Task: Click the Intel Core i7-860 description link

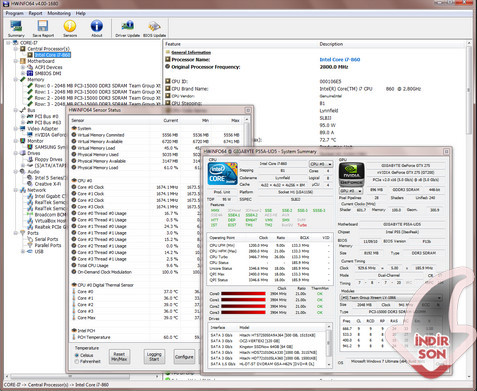Action: pos(340,59)
